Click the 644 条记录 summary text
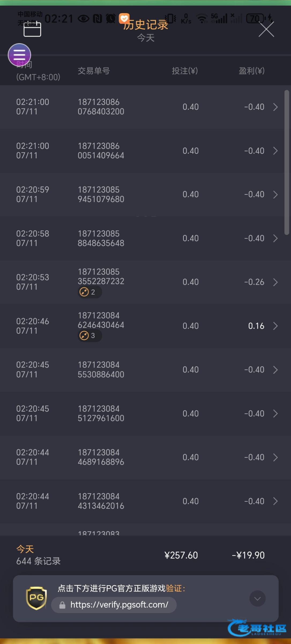Screen dimensions: 291x644 tap(38, 561)
